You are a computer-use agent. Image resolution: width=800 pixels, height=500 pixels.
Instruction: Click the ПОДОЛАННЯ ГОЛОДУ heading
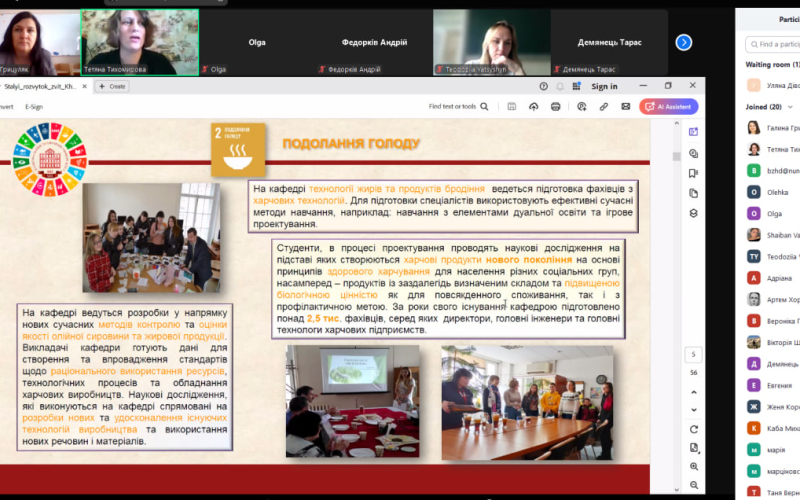pyautogui.click(x=351, y=144)
